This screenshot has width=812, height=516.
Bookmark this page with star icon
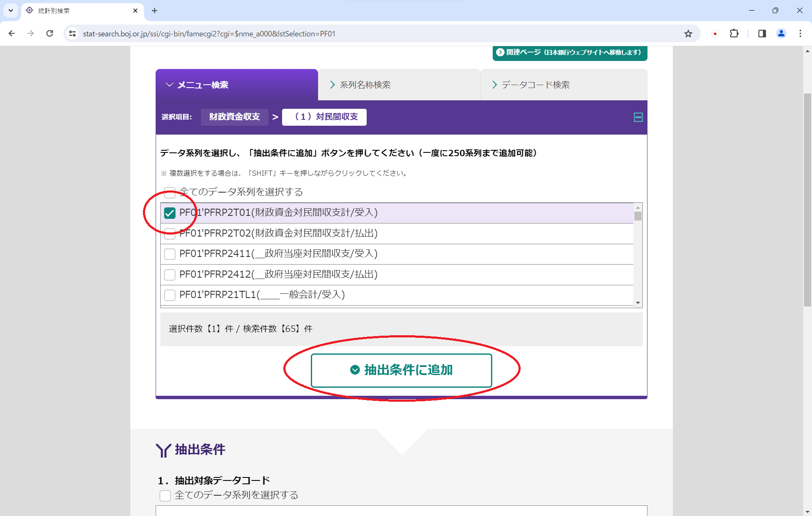(x=688, y=33)
